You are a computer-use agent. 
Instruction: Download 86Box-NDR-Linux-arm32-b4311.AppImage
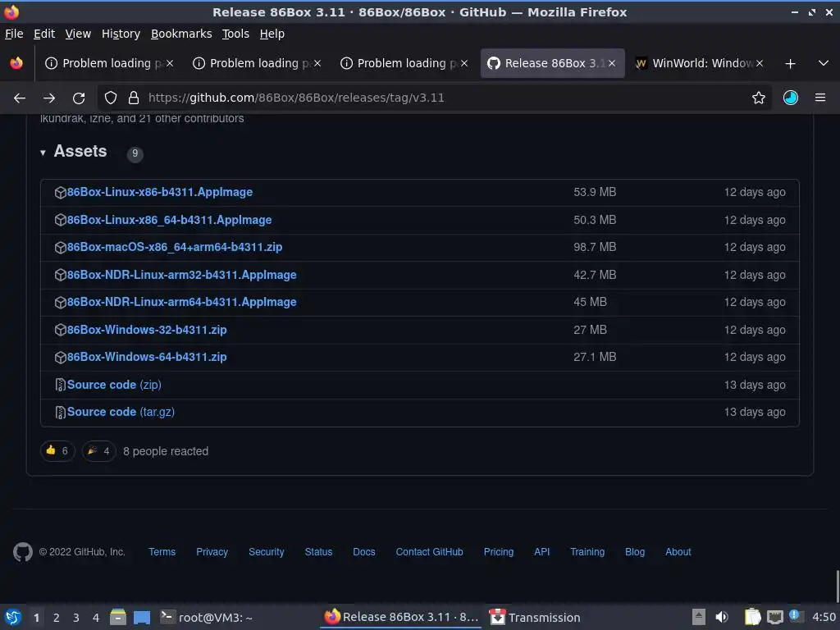[x=181, y=276]
